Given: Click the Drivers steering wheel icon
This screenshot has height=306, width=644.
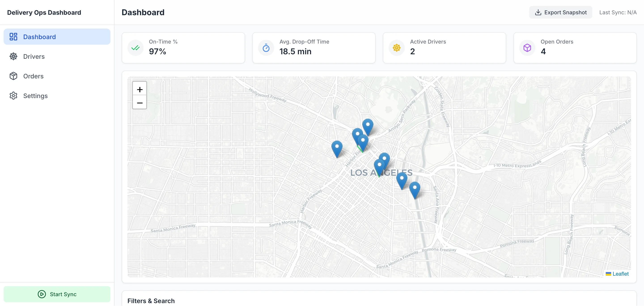Looking at the screenshot, I should tap(13, 57).
